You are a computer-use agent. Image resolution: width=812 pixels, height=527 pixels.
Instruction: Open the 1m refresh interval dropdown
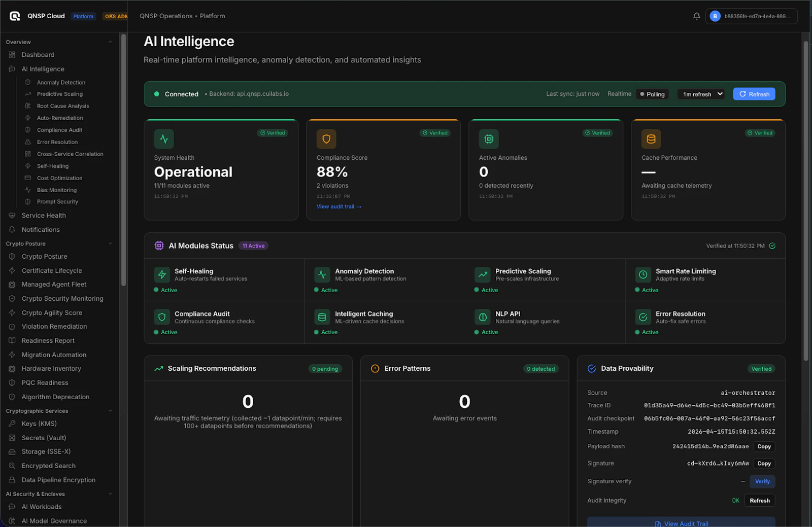(700, 94)
